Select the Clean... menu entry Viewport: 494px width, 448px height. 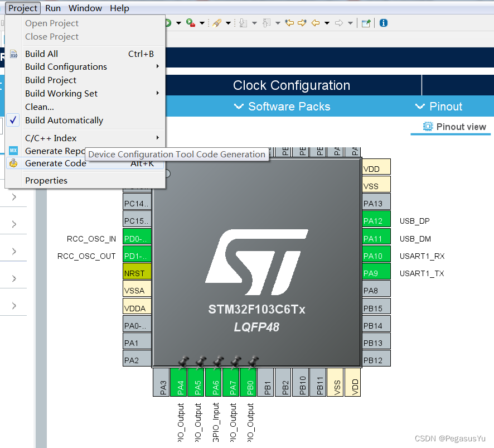85,107
